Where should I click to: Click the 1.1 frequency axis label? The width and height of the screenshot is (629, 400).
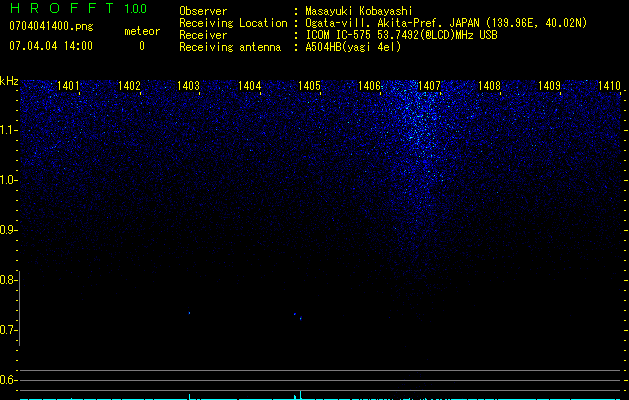click(x=7, y=130)
